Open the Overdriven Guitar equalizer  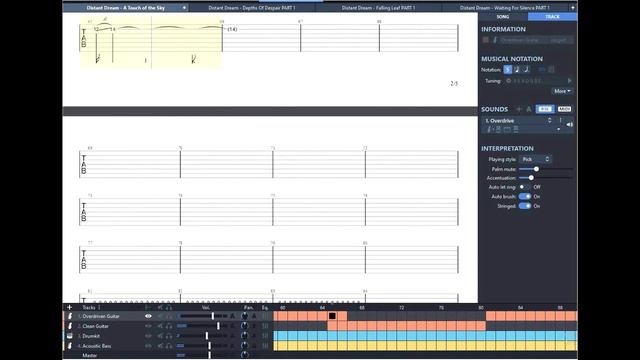click(x=265, y=316)
